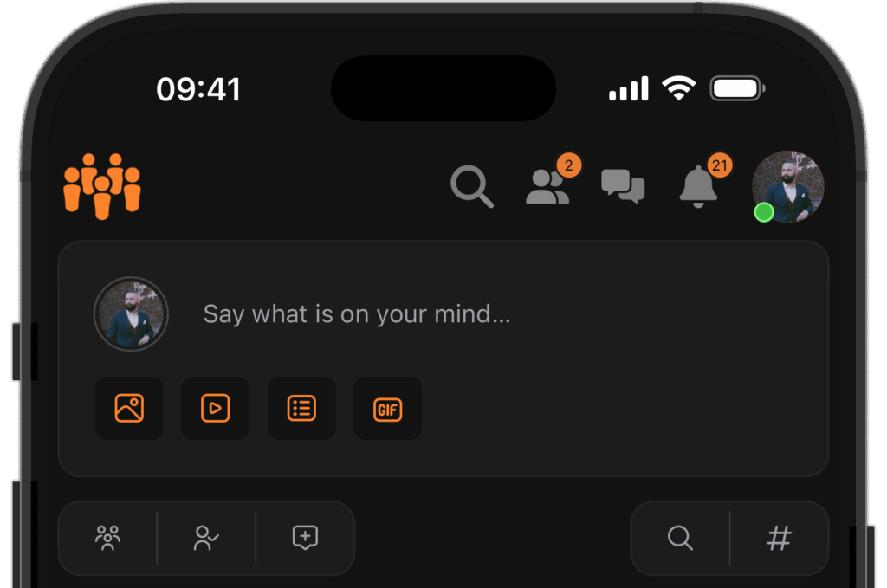Screen dimensions: 887x588
Task: Tap the orange 2 friends badge
Action: (x=569, y=165)
